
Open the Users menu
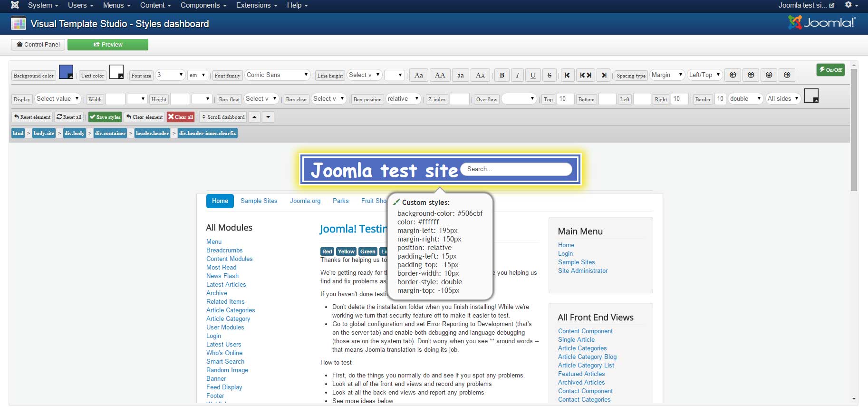(x=81, y=5)
